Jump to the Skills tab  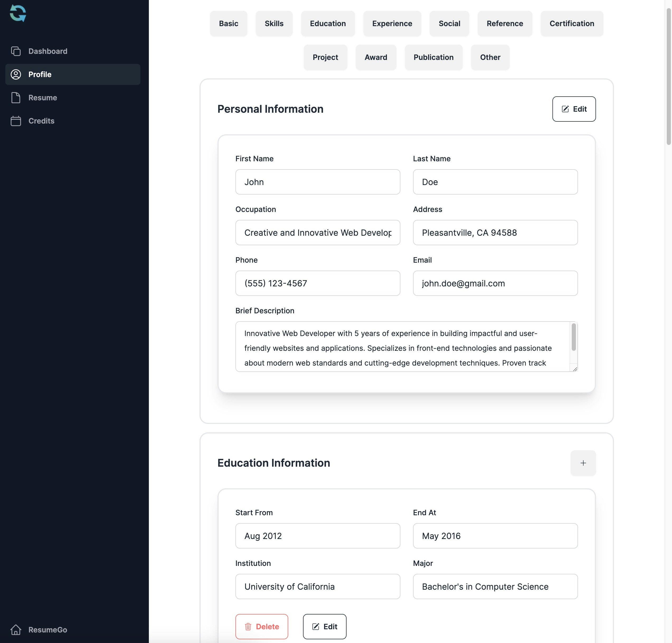[274, 23]
